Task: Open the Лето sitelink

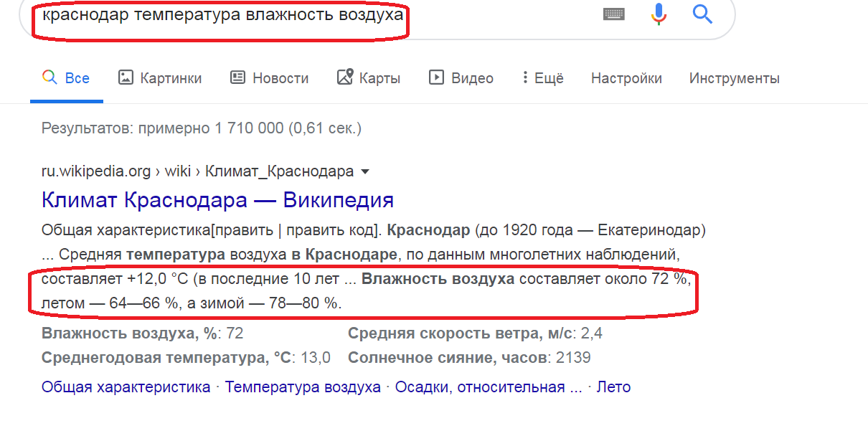Action: 613,387
